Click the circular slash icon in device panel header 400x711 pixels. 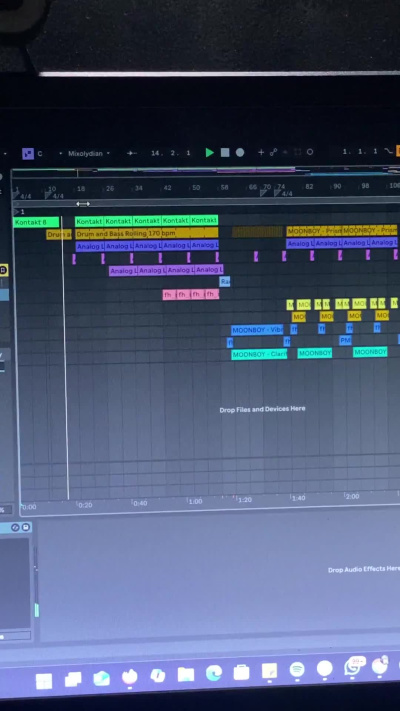click(15, 527)
